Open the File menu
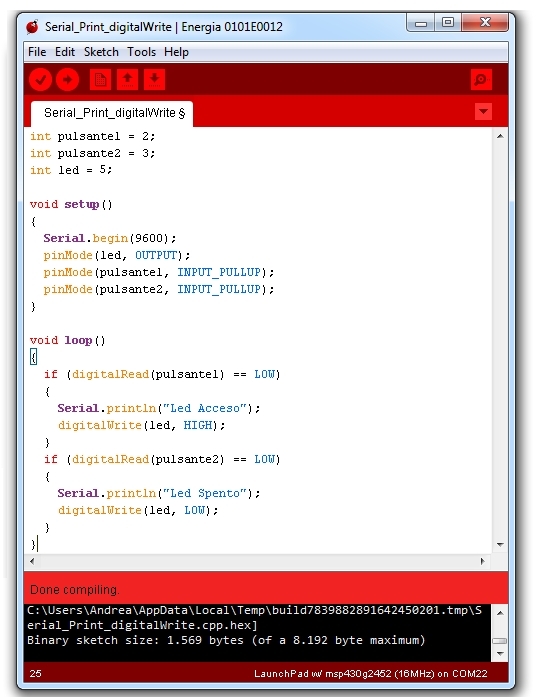This screenshot has width=539, height=697. tap(37, 52)
